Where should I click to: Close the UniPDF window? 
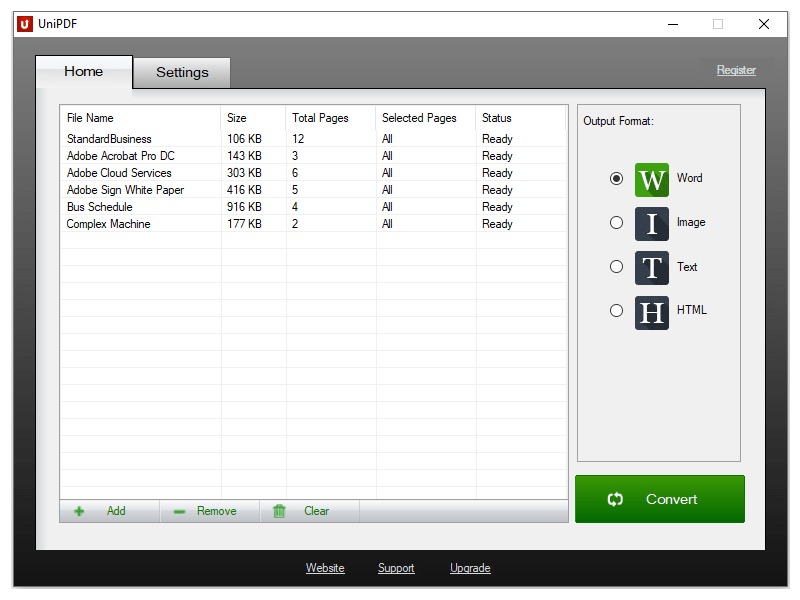click(764, 24)
